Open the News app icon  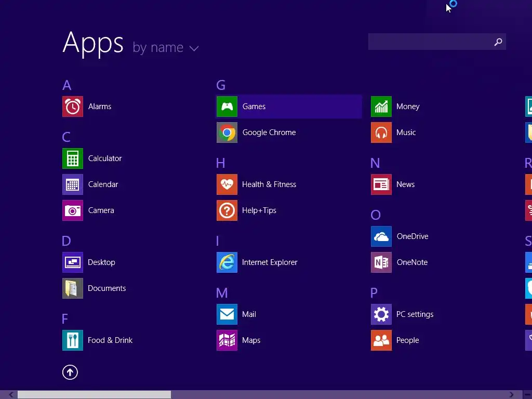coord(381,184)
